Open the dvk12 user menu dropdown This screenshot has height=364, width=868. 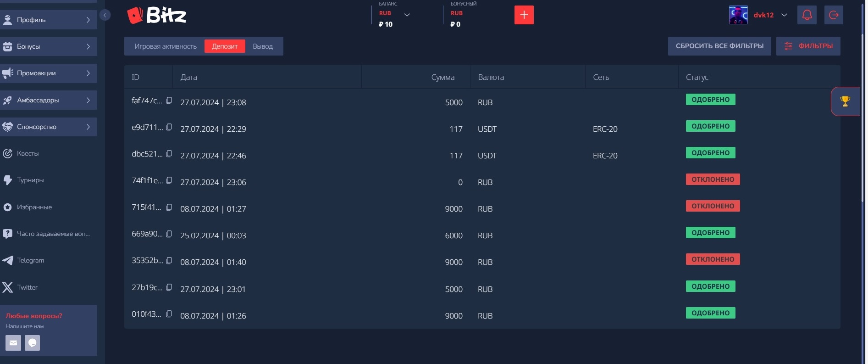pyautogui.click(x=784, y=15)
